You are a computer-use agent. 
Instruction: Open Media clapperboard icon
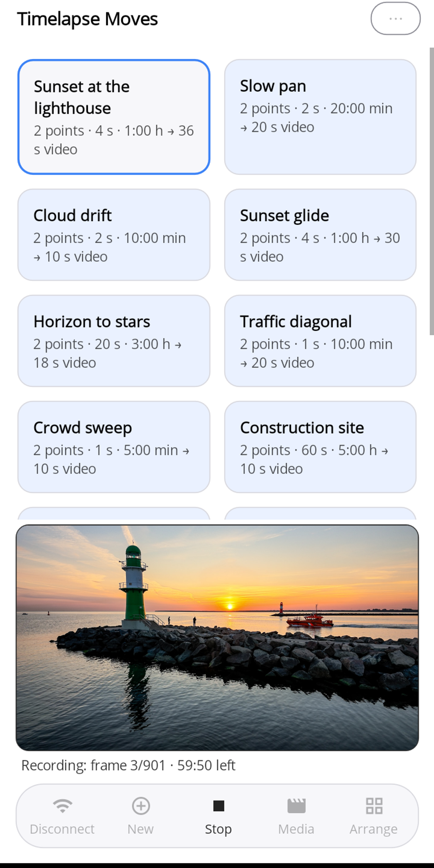pos(296,806)
